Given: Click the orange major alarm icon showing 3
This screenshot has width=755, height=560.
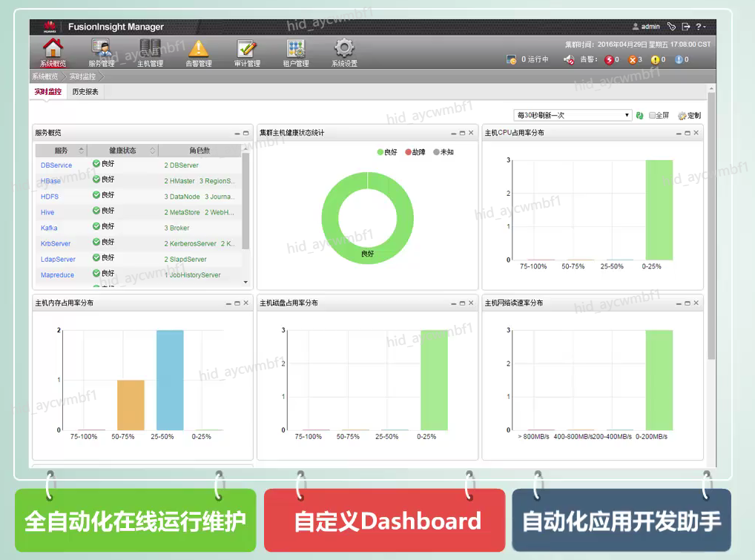Looking at the screenshot, I should tap(633, 59).
